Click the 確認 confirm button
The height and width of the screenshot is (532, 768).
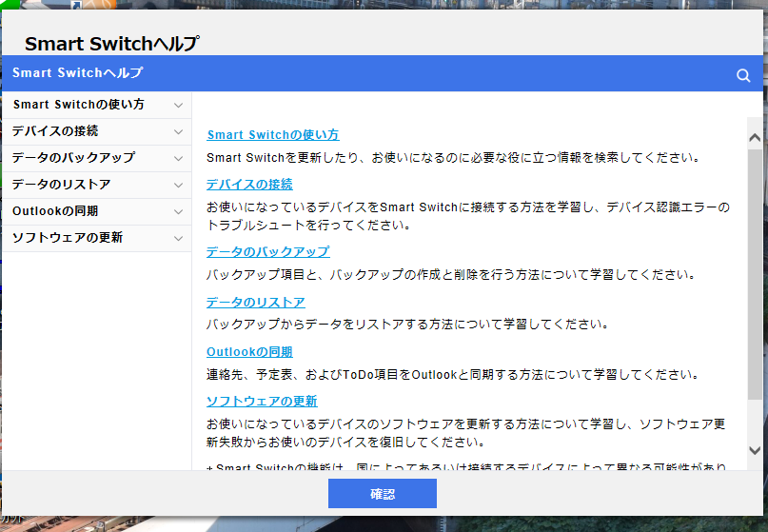point(382,493)
